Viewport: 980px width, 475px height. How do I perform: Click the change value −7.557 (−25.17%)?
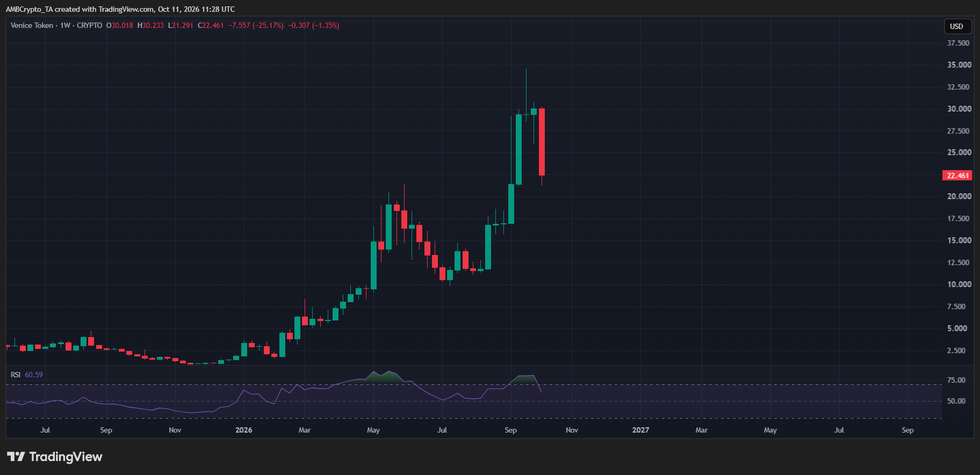(x=256, y=25)
